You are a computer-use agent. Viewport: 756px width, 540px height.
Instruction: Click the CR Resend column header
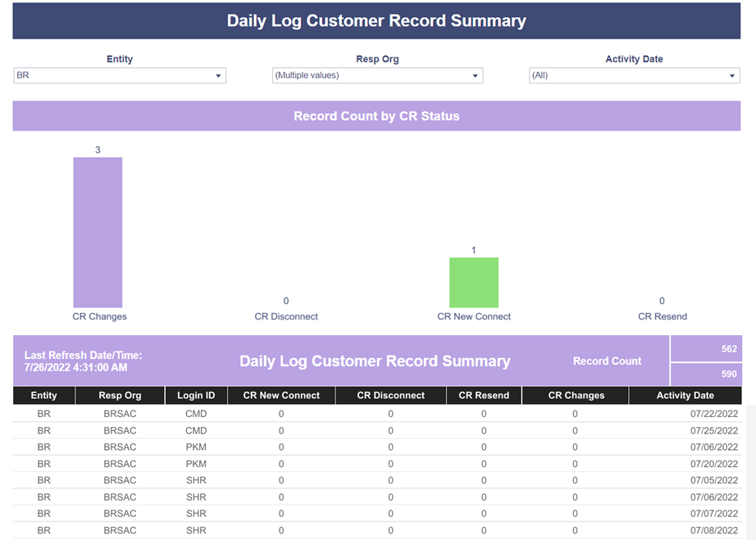click(x=484, y=395)
